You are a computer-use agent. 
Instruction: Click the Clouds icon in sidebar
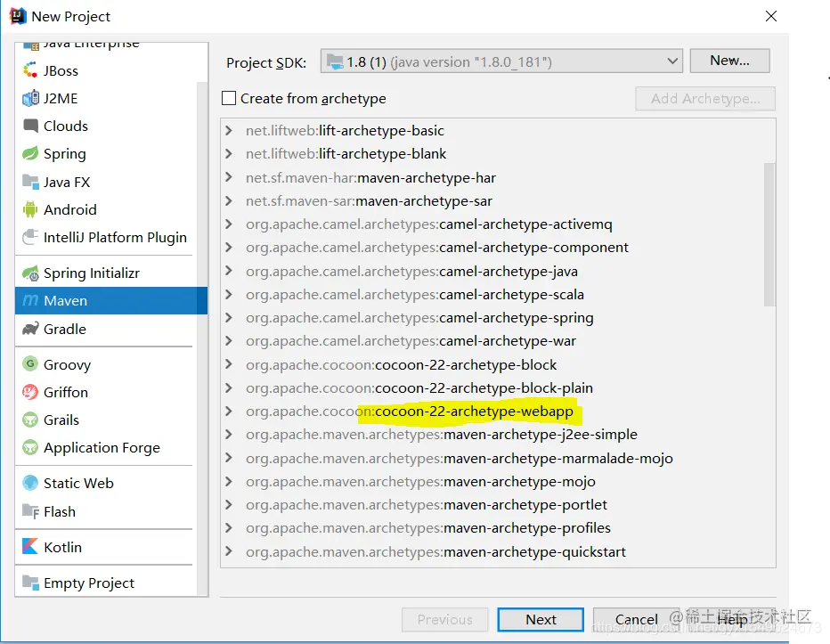pos(30,126)
